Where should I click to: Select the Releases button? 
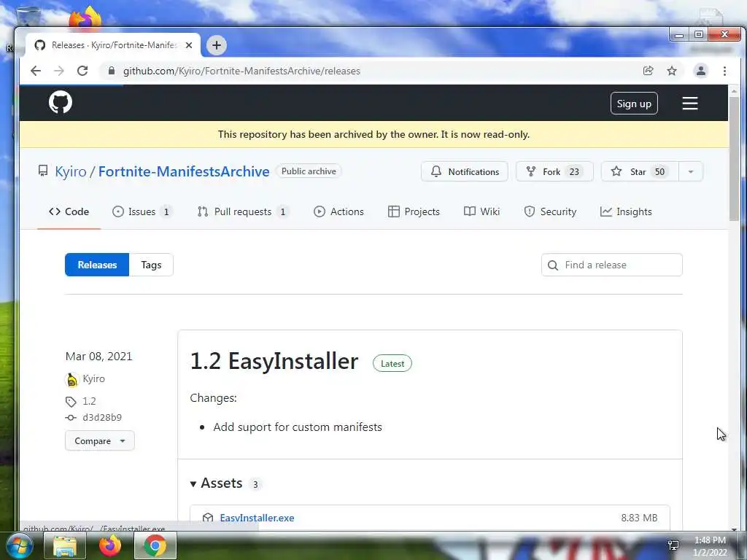(x=97, y=265)
